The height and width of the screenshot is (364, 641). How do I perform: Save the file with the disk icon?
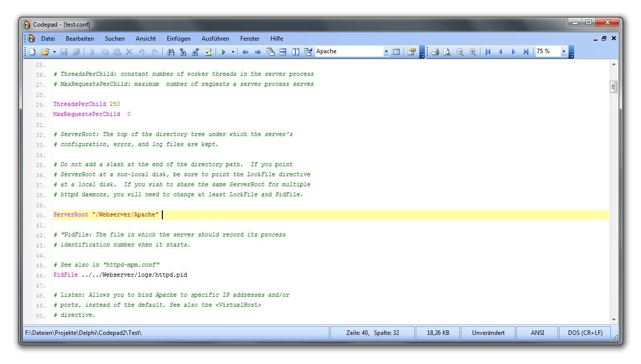(64, 51)
